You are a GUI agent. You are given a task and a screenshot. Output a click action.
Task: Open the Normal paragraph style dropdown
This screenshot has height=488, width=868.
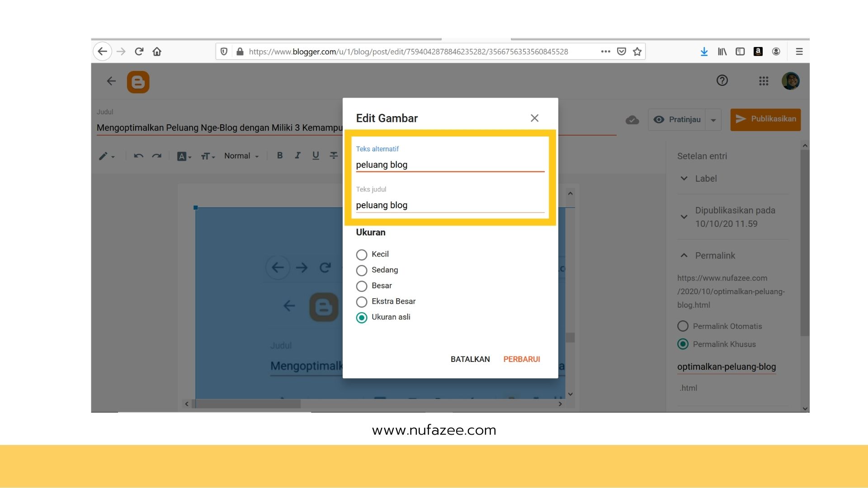(x=241, y=156)
